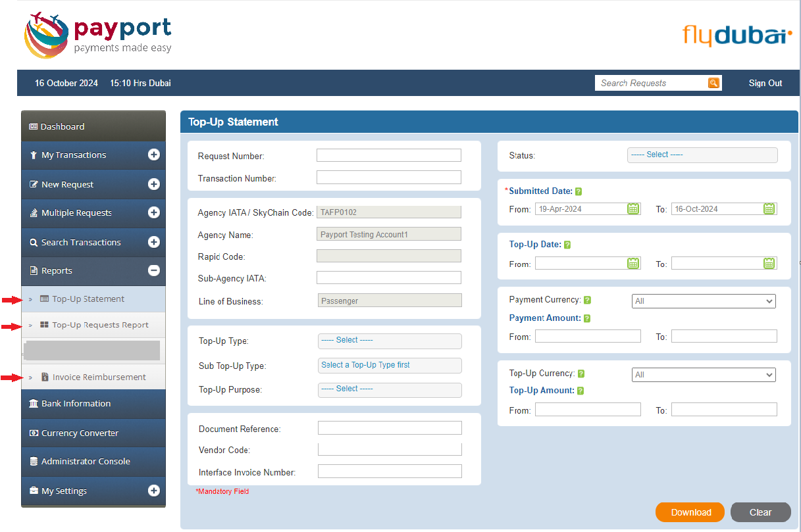Click the Administrator Console icon
Viewport: 801px width, 532px height.
(33, 462)
